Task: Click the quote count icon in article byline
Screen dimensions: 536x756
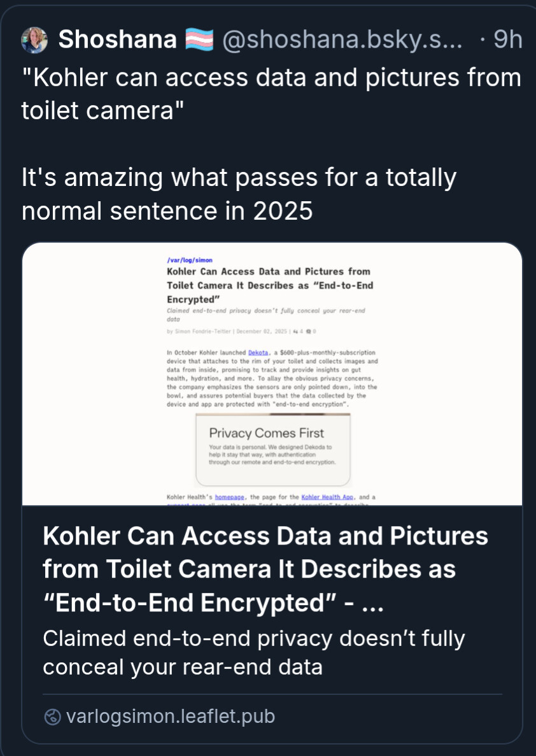Action: (296, 331)
